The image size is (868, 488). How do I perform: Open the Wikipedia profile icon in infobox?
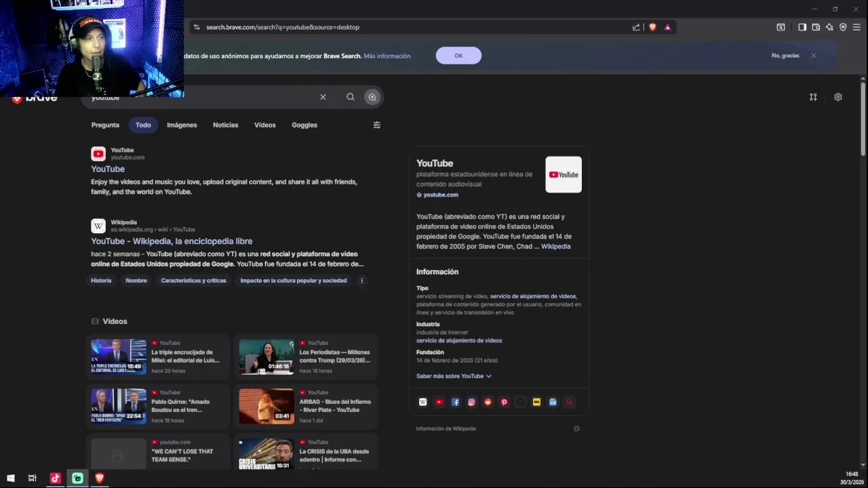tap(423, 402)
